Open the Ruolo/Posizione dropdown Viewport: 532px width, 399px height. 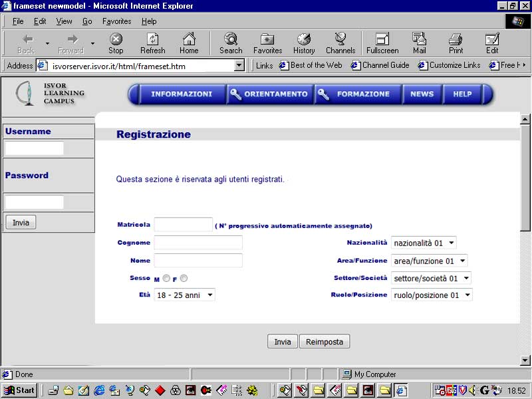432,295
